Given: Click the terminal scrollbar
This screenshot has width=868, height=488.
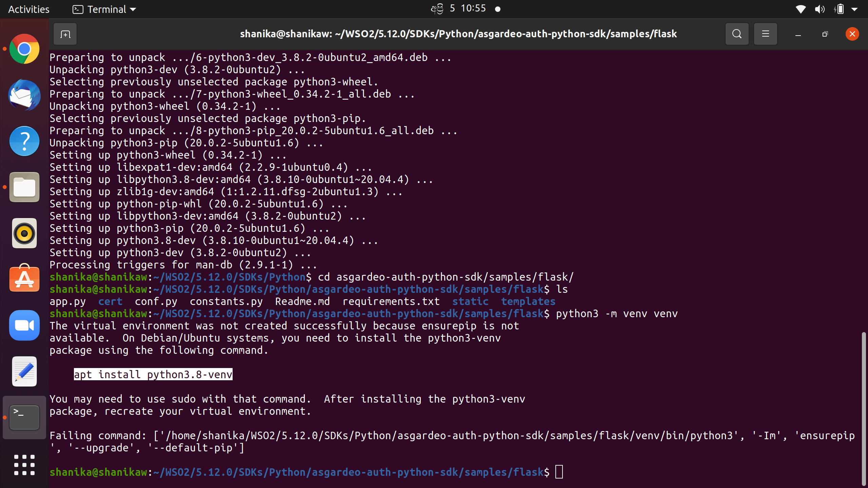Looking at the screenshot, I should click(x=864, y=409).
